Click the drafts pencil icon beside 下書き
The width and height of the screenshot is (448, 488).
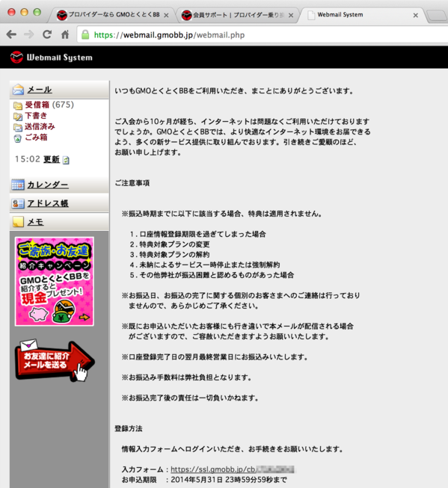18,117
